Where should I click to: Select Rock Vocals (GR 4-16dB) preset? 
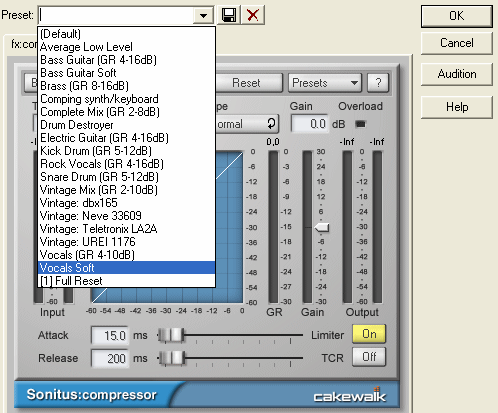pos(127,164)
